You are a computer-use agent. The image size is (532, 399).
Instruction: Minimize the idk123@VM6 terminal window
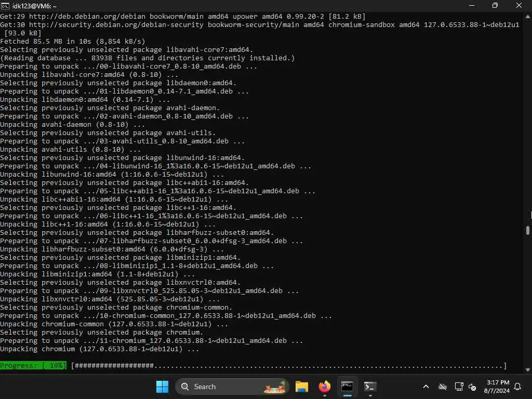[472, 6]
